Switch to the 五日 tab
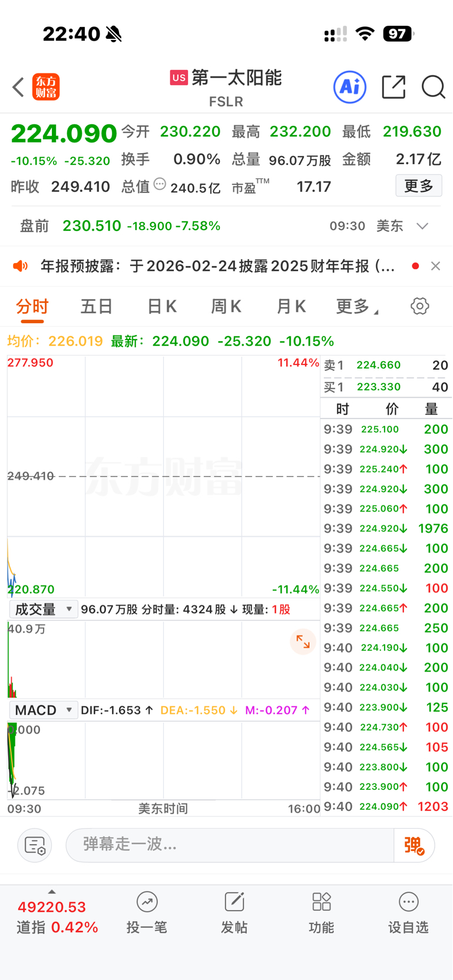The height and width of the screenshot is (980, 453). (x=97, y=307)
